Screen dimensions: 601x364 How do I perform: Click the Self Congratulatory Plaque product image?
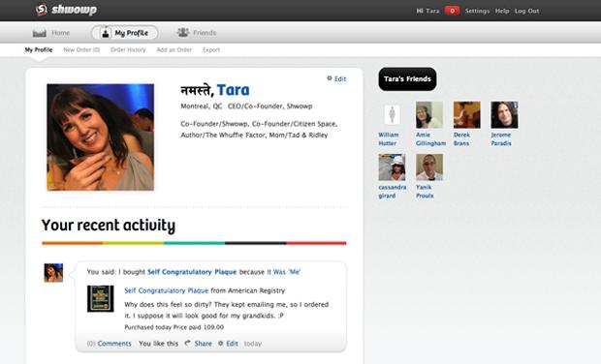[x=101, y=298]
